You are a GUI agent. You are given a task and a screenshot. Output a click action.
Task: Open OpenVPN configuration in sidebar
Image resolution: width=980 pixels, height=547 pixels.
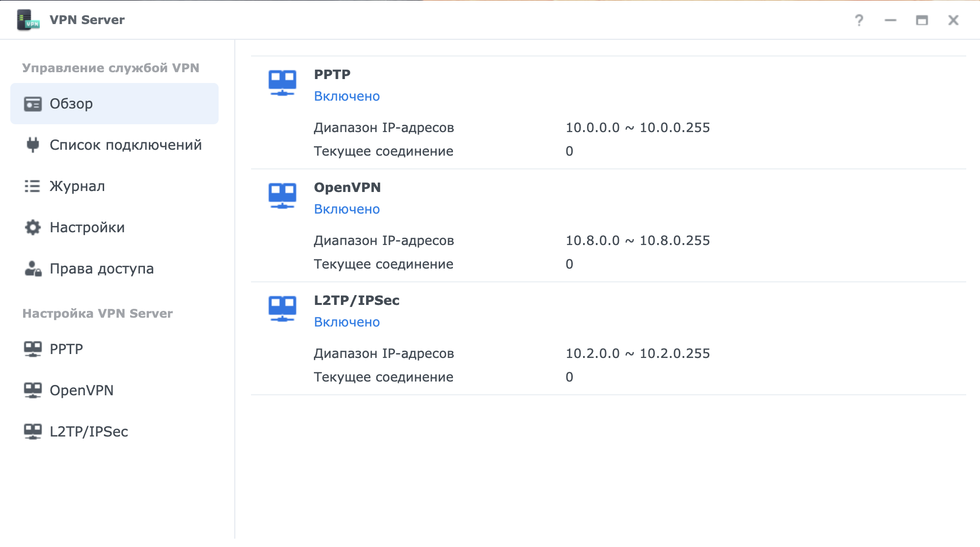coord(82,390)
